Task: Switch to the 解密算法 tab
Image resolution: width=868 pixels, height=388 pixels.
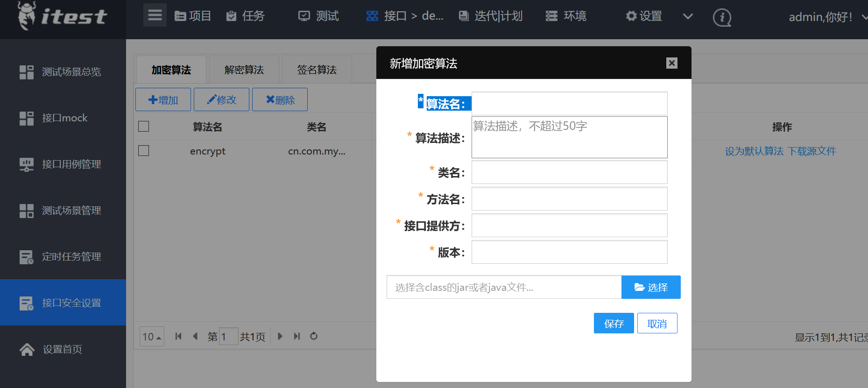Action: [244, 70]
